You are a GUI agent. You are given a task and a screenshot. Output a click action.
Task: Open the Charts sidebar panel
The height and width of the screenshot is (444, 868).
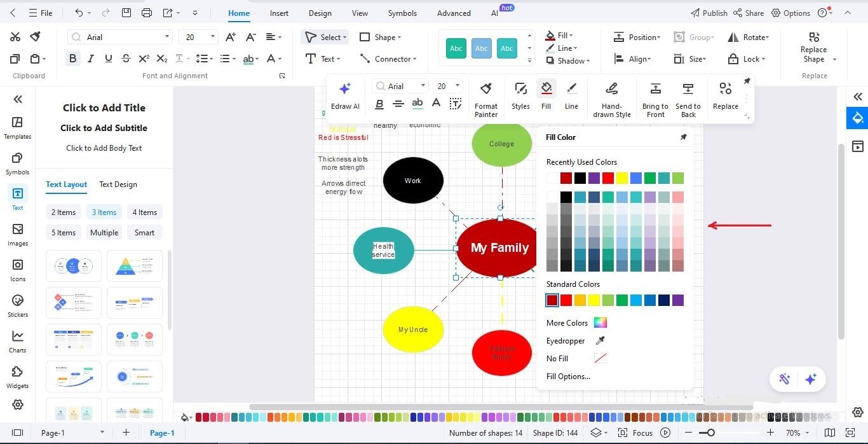[x=17, y=342]
